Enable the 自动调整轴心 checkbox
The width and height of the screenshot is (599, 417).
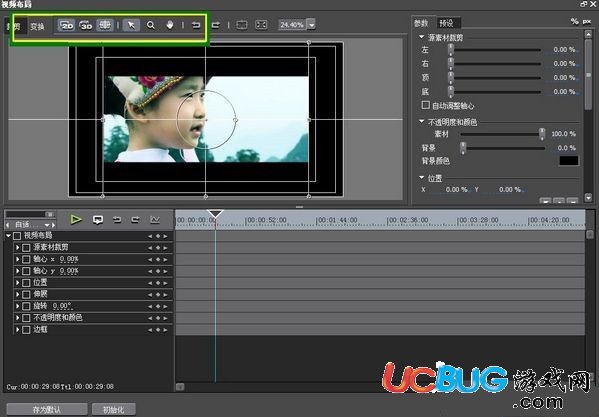click(426, 105)
